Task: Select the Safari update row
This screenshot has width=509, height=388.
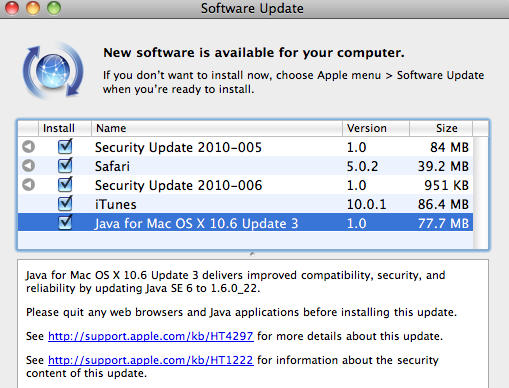Action: [x=245, y=166]
